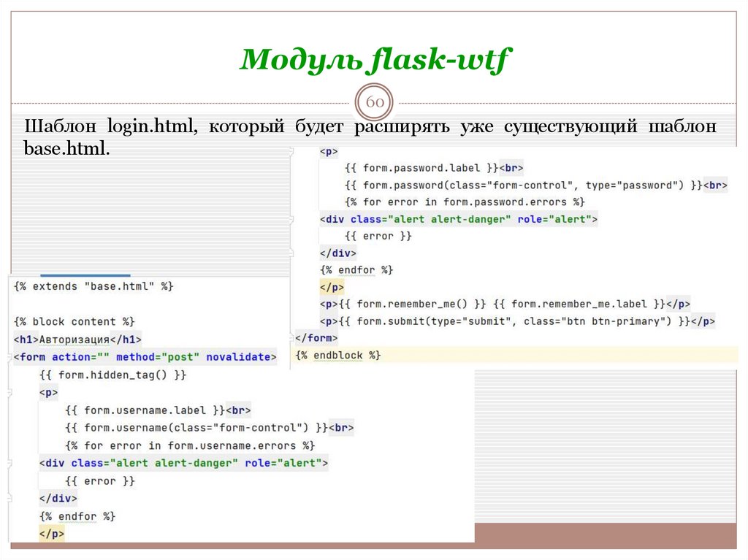This screenshot has width=748, height=560.
Task: Collapse fold marker beside '<p>' above form.username.label
Action: pos(10,393)
